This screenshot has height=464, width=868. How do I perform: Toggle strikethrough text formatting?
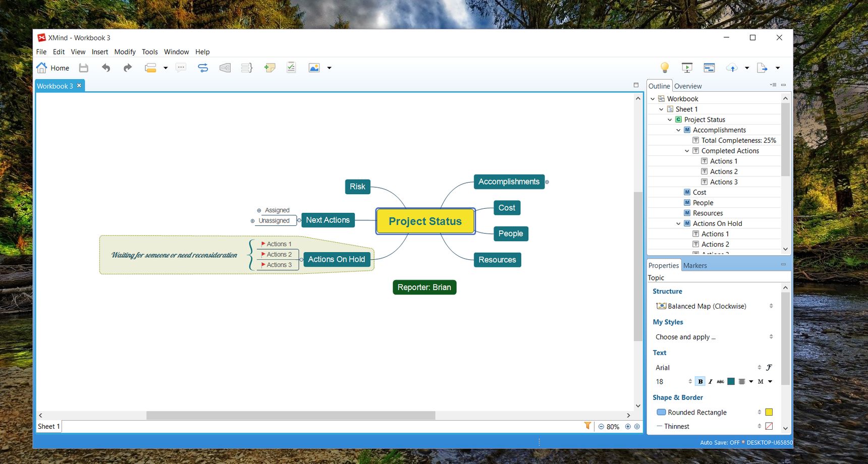point(720,382)
